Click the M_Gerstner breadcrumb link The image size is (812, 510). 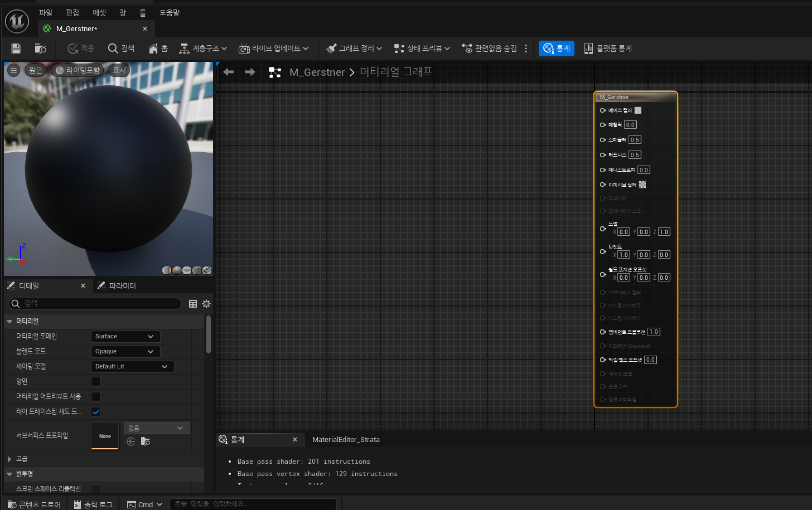317,72
